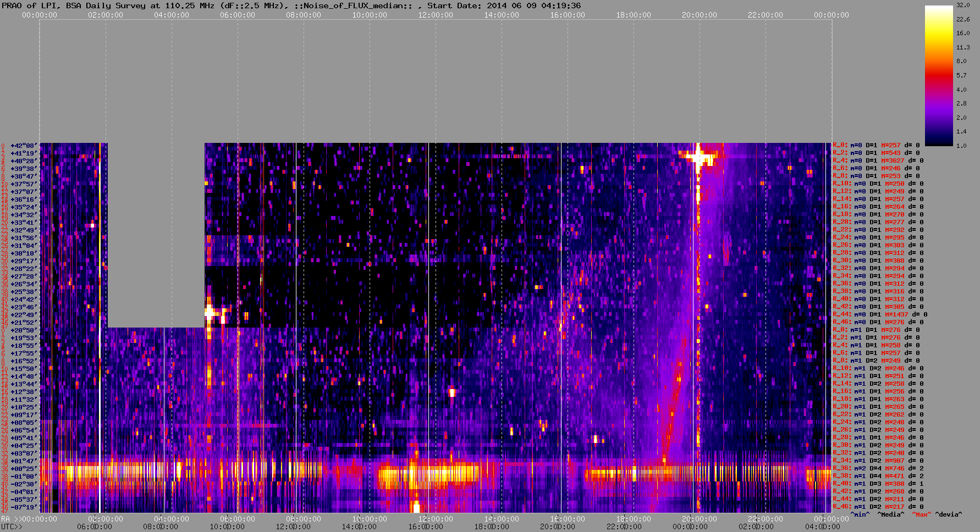The image size is (980, 532).
Task: Click the 'RA >>' axis label
Action: click(x=10, y=519)
